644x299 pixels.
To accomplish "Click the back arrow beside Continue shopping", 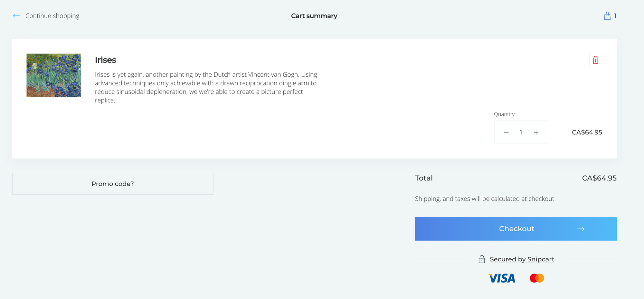I will [x=17, y=16].
